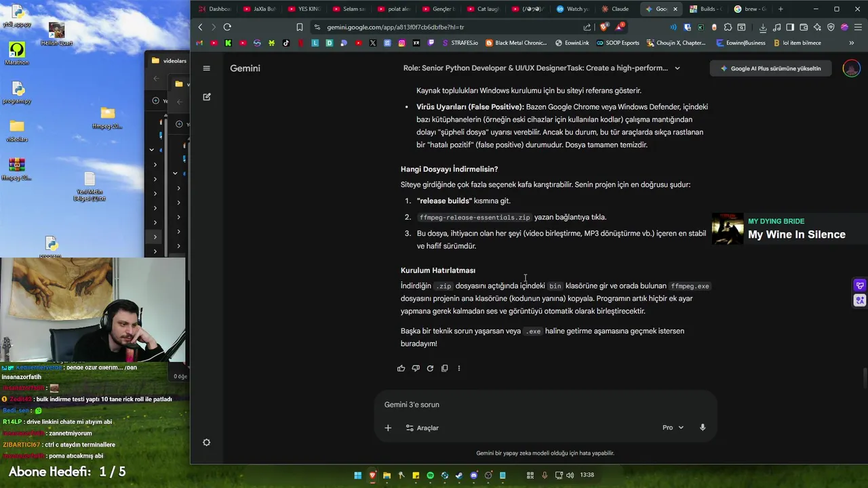Switch to the Watch tab

pos(572,9)
